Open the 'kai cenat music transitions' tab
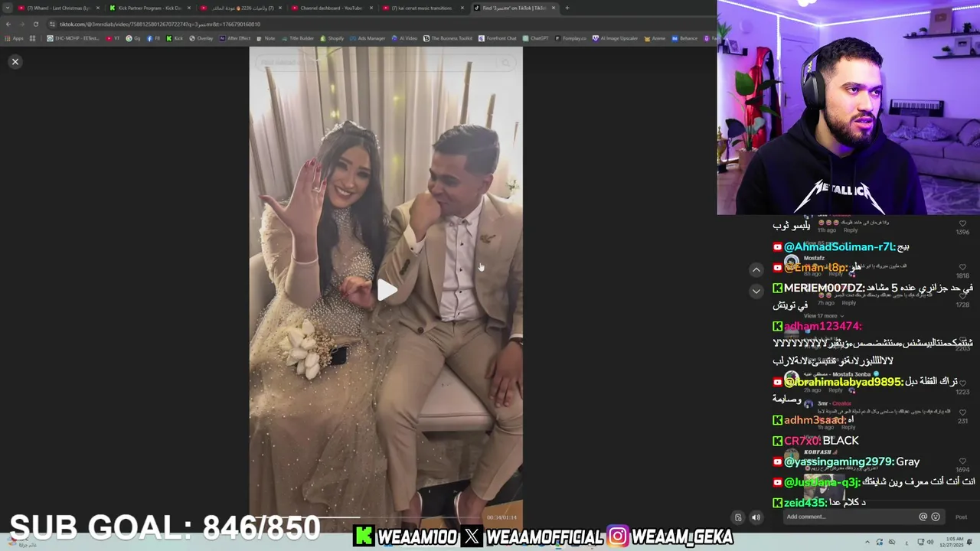This screenshot has width=980, height=551. (x=423, y=8)
